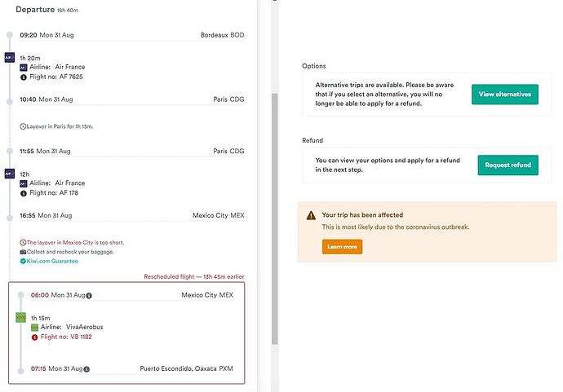Click the View alternatives button
The width and height of the screenshot is (563, 392).
click(x=505, y=95)
